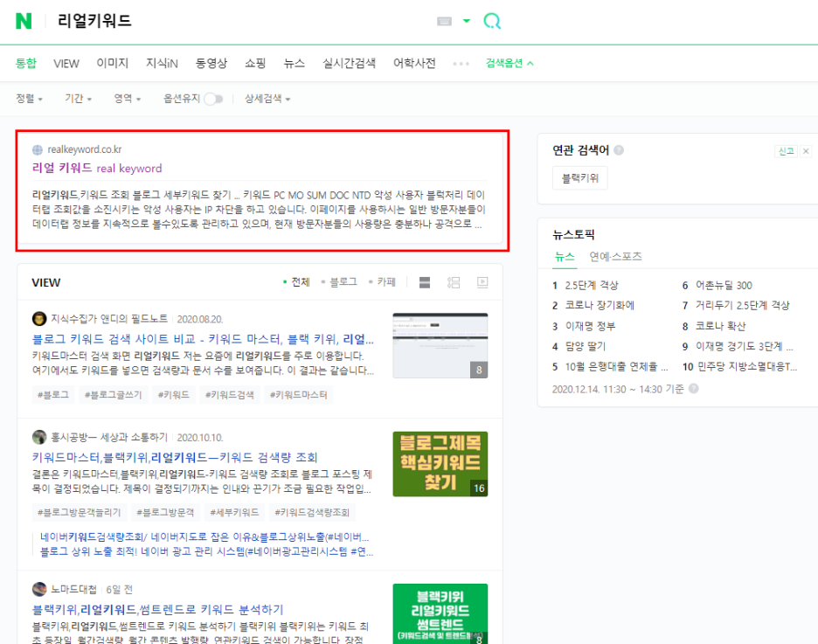
Task: Click the search box containing 리얼키워드
Action: coord(240,21)
